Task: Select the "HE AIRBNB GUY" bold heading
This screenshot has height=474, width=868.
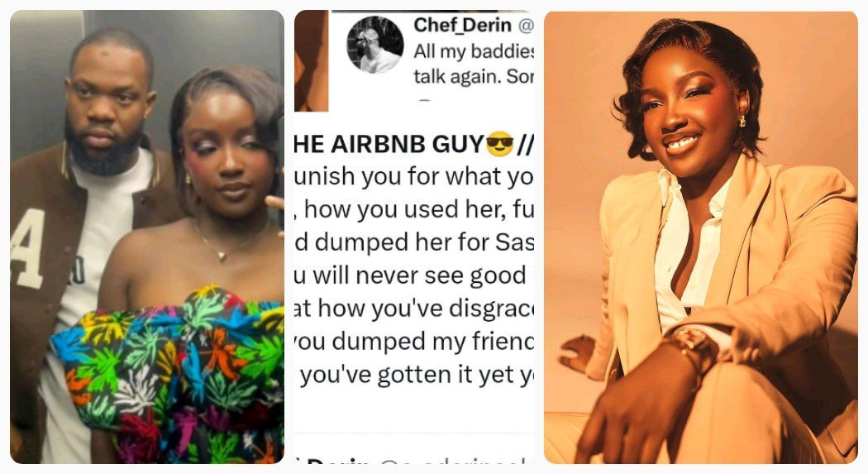Action: point(389,145)
